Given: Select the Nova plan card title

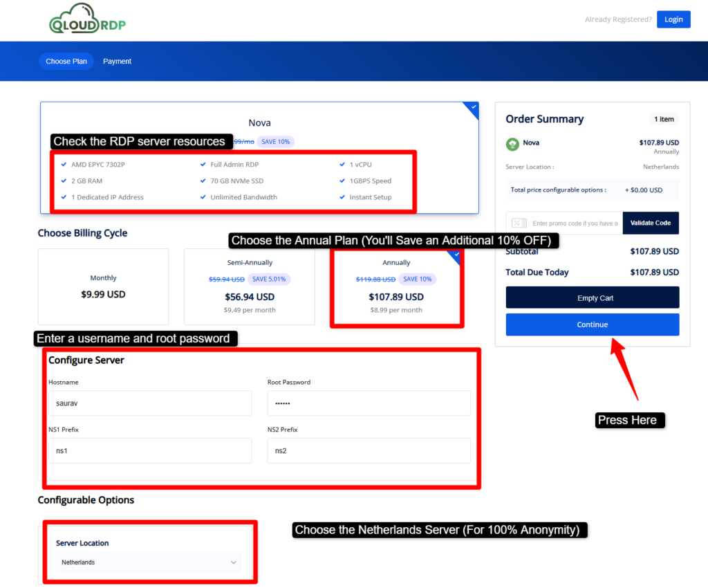Looking at the screenshot, I should 260,123.
